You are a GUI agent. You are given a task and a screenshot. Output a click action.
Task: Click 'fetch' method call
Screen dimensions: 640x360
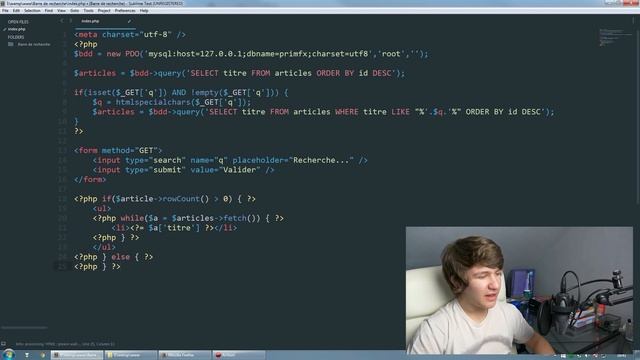[235, 218]
